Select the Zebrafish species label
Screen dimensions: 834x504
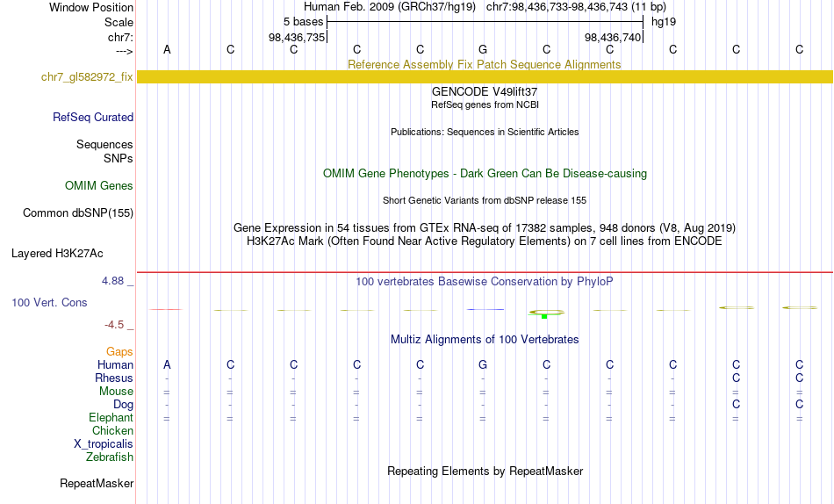[110, 457]
